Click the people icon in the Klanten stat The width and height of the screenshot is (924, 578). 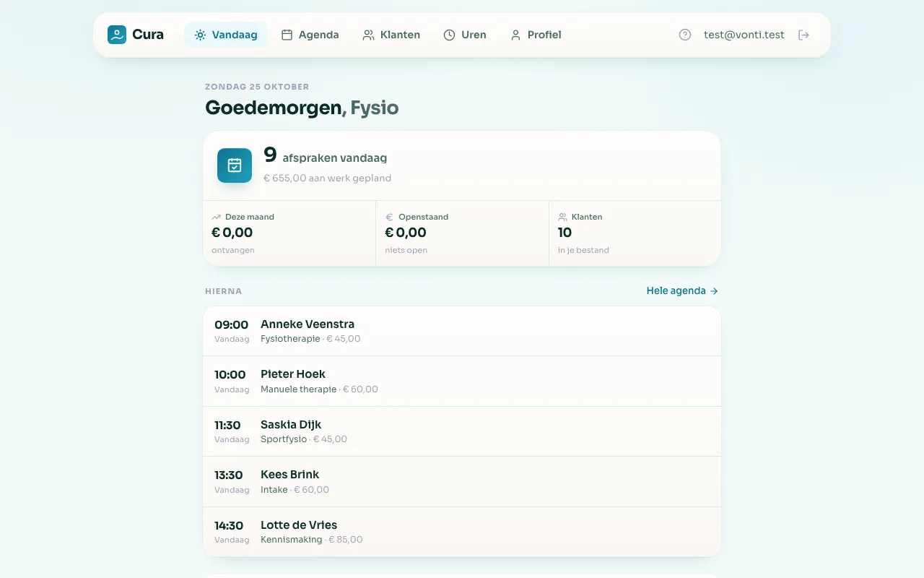click(x=562, y=217)
